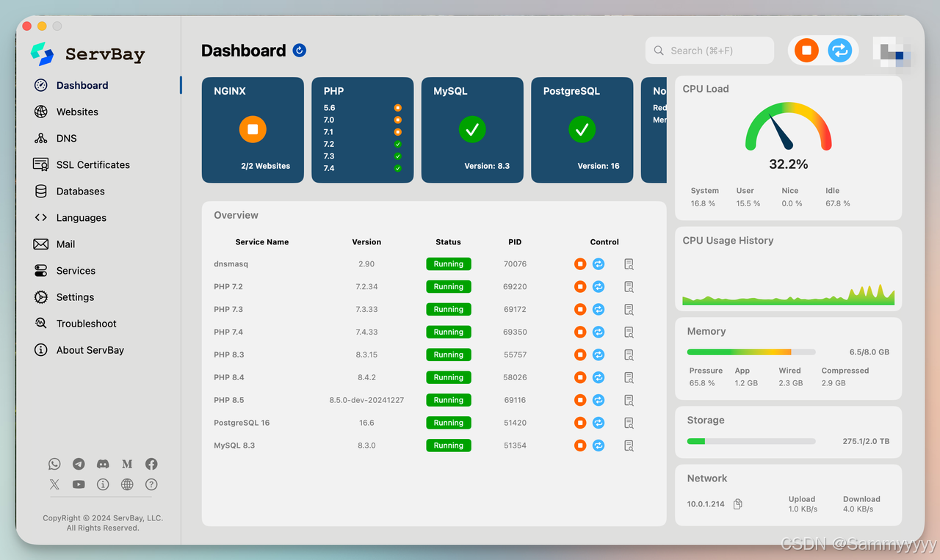Click the CPU Load gauge
The height and width of the screenshot is (560, 940).
(788, 127)
